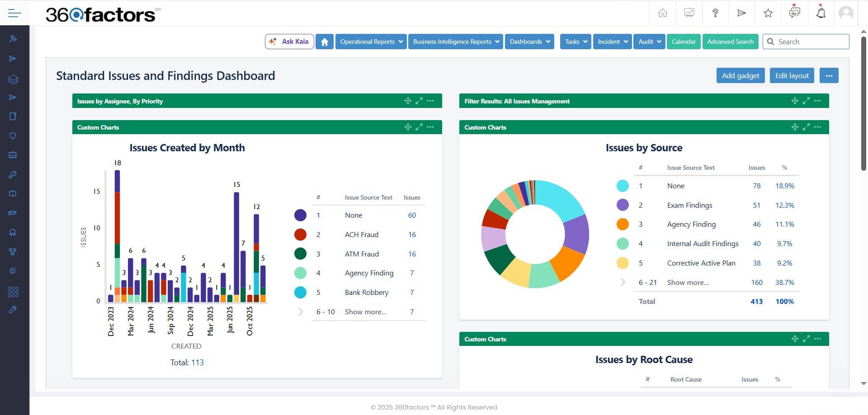Viewport: 868px width, 415px height.
Task: Expand the Incident dropdown
Action: [613, 42]
